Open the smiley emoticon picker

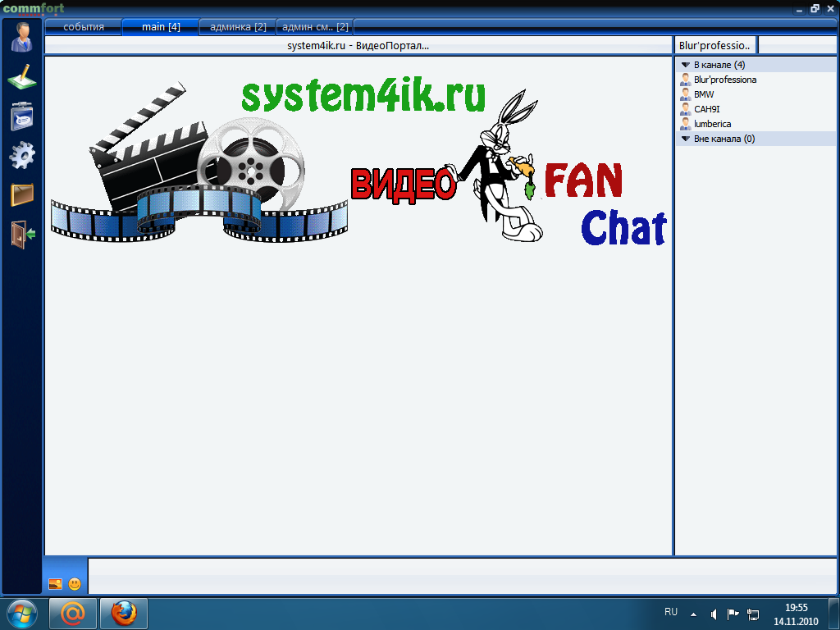(x=75, y=584)
